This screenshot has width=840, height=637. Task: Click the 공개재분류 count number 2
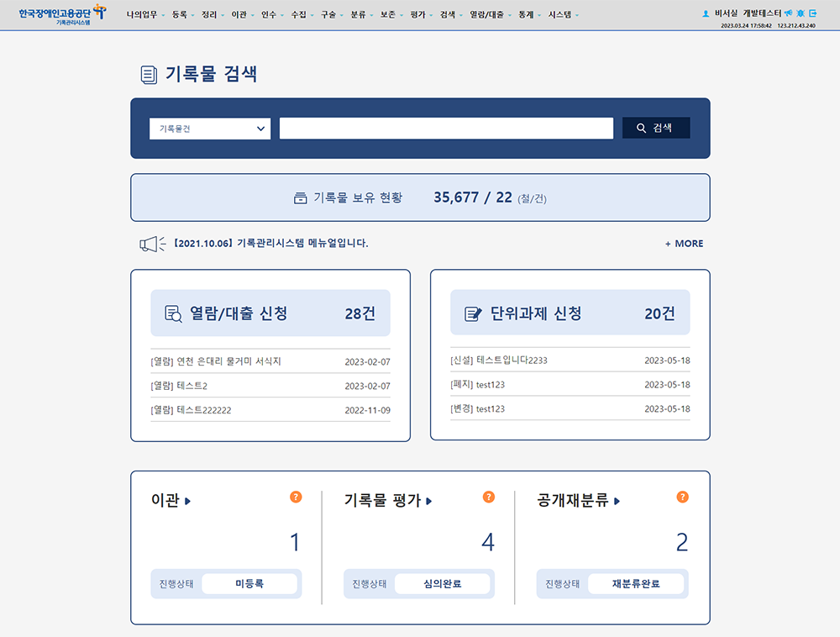[x=681, y=542]
